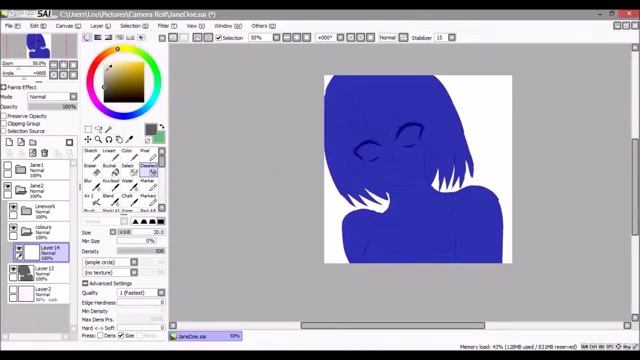Open the no texture dropdown
Image resolution: width=640 pixels, height=360 pixels.
click(x=134, y=272)
